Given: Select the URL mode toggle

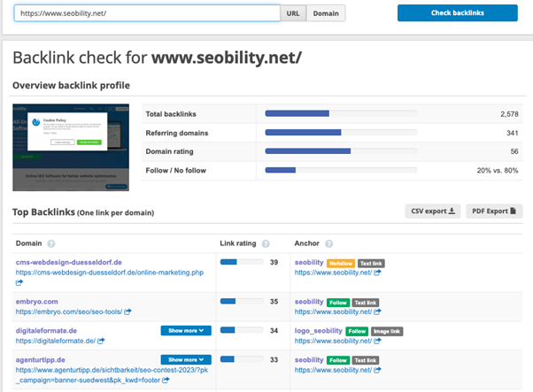Looking at the screenshot, I should pyautogui.click(x=292, y=13).
